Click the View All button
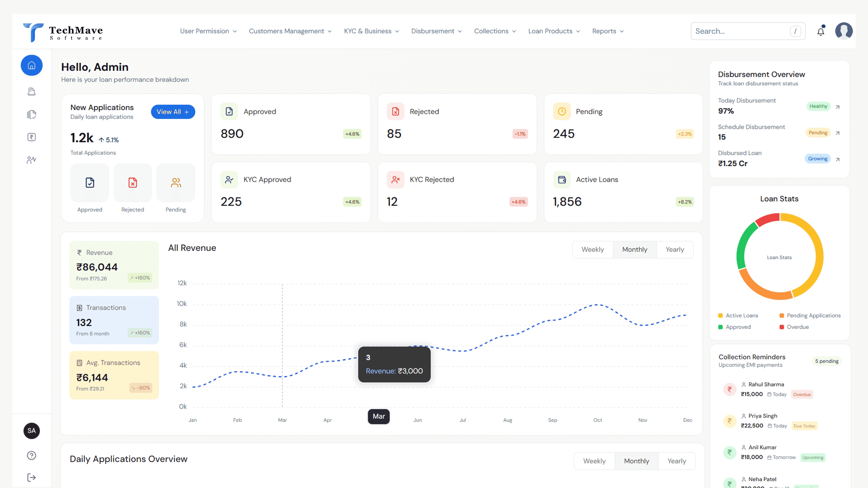The width and height of the screenshot is (868, 488). tap(173, 112)
